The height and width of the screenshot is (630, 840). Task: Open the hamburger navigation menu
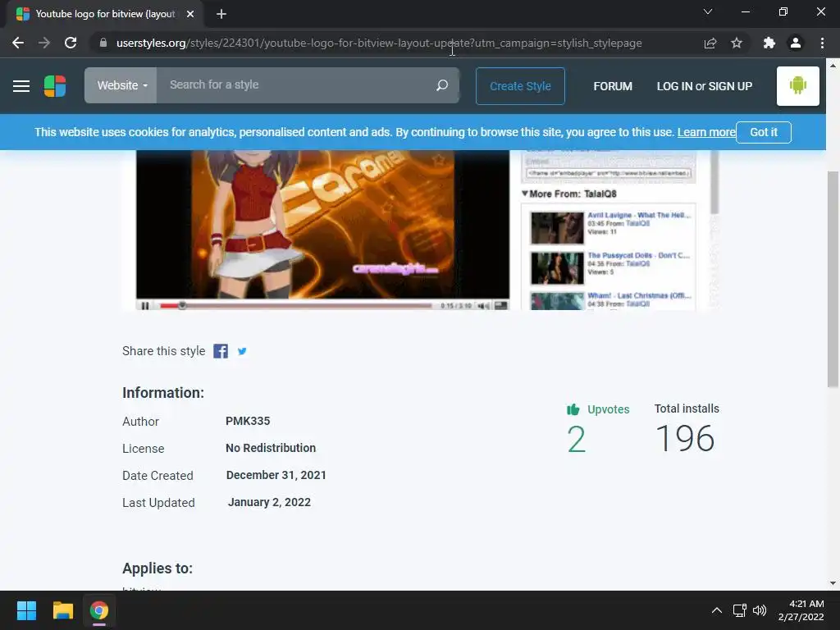pos(21,85)
